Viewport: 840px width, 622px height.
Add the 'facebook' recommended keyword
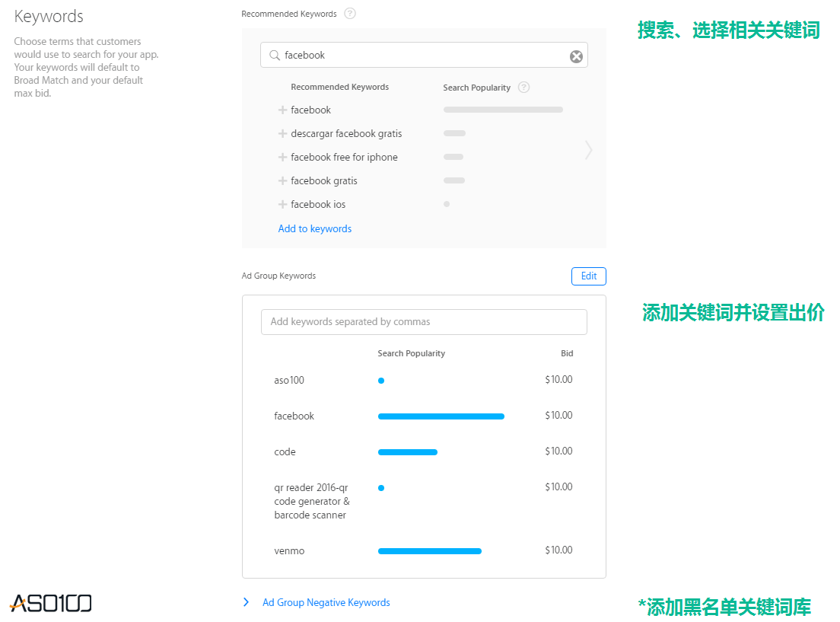coord(282,110)
